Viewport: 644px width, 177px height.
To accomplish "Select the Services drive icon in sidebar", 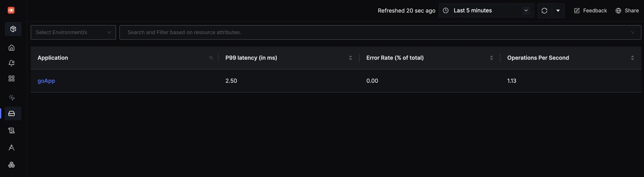I will click(12, 113).
